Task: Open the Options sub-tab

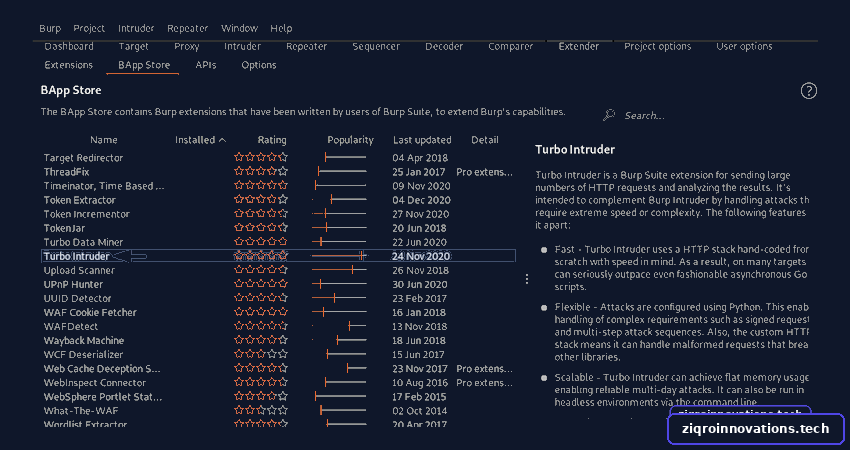Action: click(x=259, y=65)
